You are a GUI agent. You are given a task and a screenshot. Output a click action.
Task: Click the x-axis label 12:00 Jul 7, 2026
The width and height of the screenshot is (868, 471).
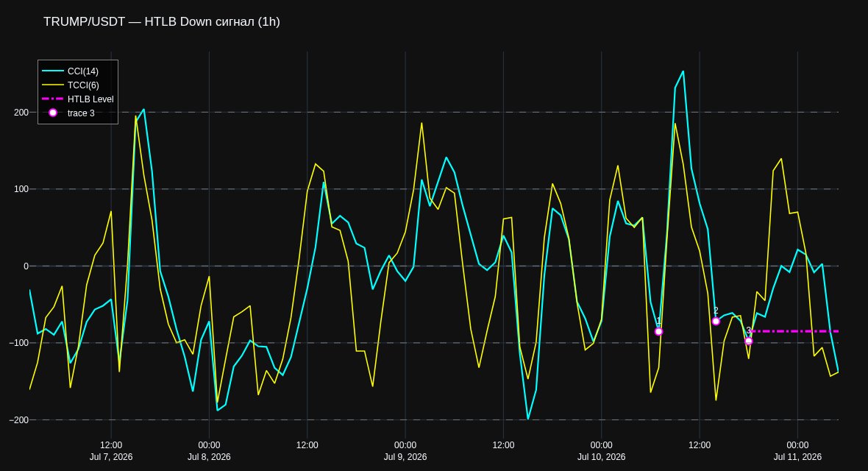111,451
